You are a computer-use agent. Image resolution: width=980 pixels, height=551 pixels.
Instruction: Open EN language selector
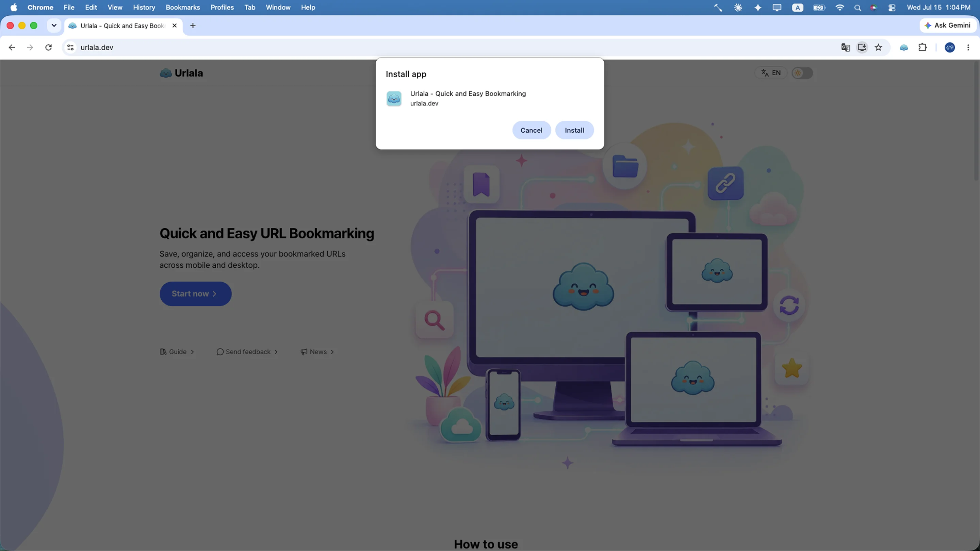click(771, 73)
